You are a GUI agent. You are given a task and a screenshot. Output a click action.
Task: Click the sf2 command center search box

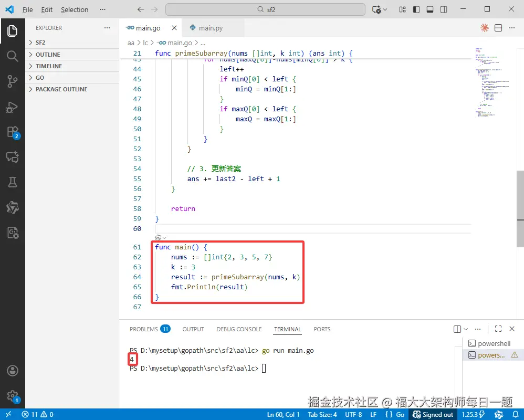click(265, 9)
